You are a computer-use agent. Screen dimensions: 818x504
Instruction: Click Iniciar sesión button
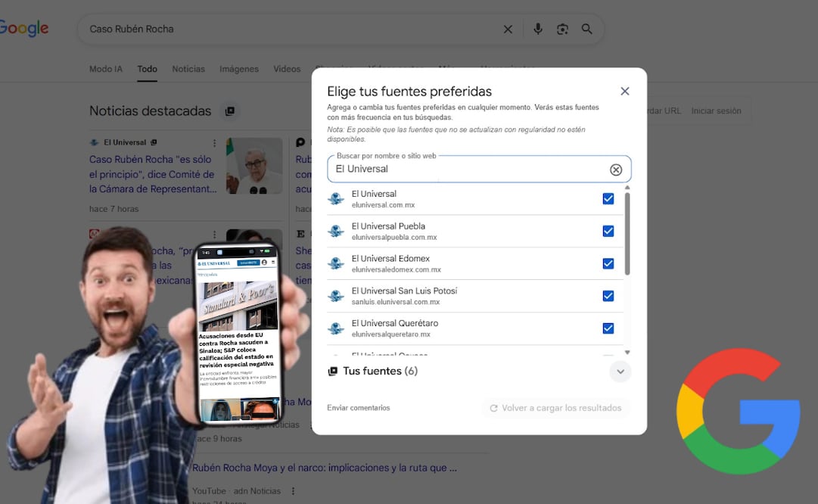[x=717, y=110]
